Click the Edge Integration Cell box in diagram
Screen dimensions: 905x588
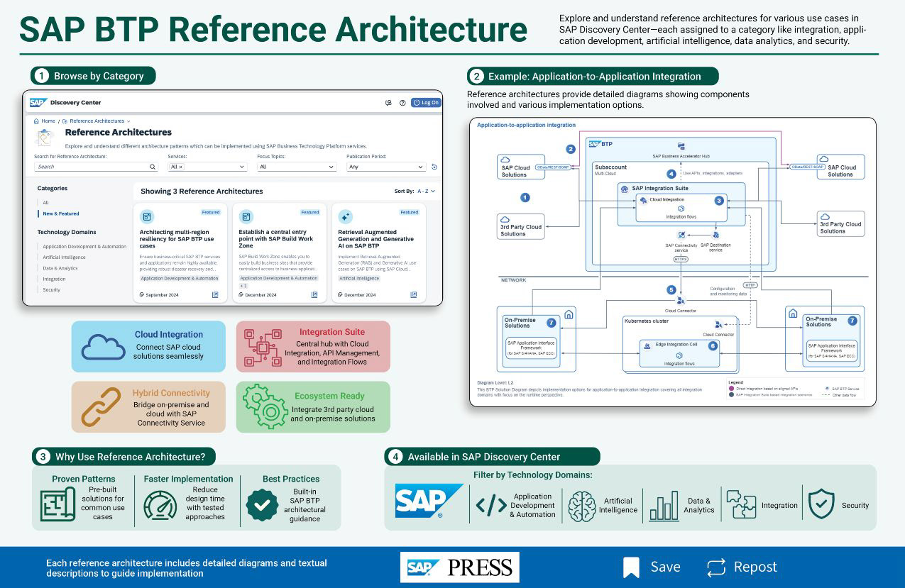[x=680, y=353]
